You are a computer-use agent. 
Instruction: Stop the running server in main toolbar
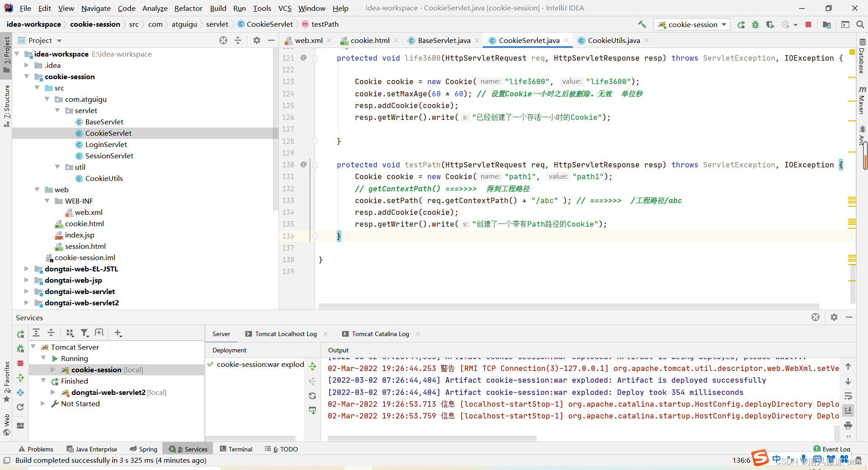coord(808,24)
